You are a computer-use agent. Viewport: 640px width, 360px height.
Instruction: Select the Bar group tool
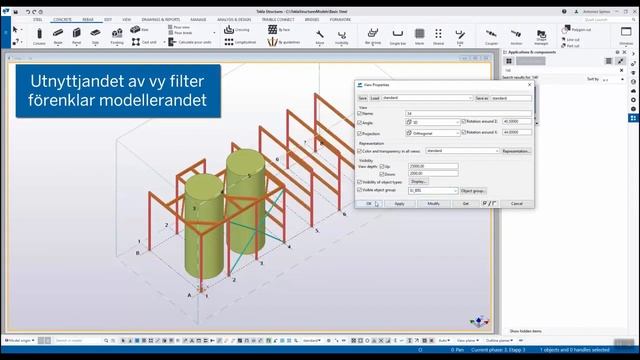click(x=373, y=37)
